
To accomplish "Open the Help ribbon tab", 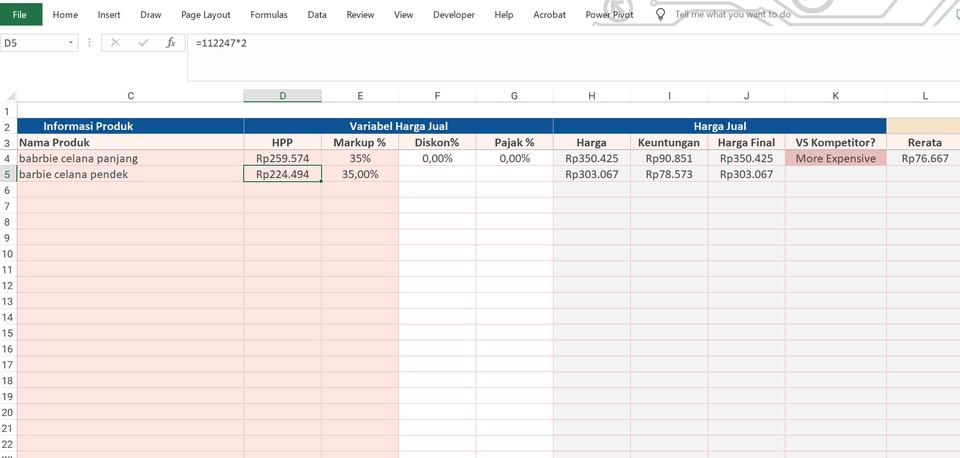I will 503,15.
